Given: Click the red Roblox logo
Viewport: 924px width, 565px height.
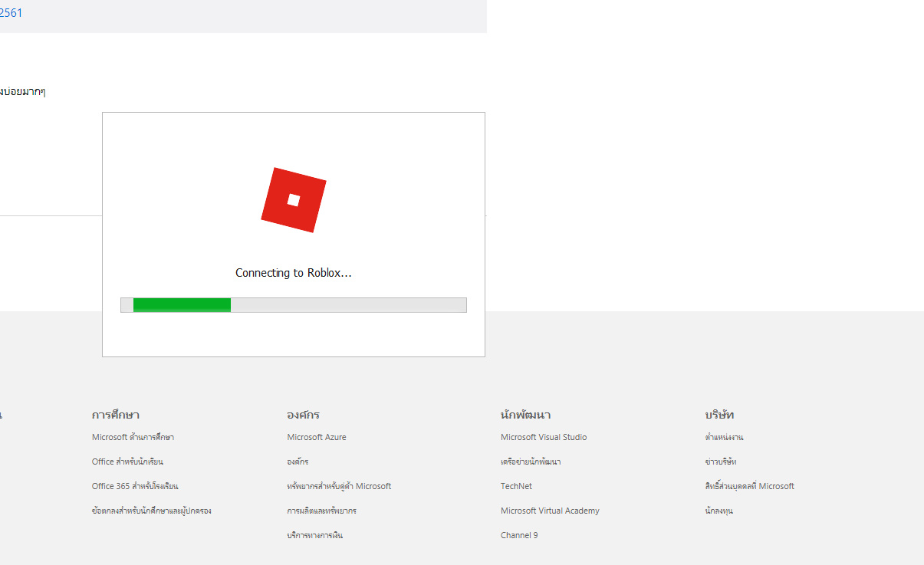Looking at the screenshot, I should pyautogui.click(x=294, y=200).
